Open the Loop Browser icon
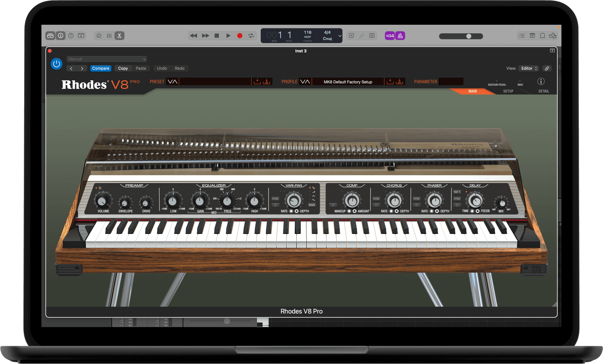This screenshot has height=364, width=603. coord(542,36)
